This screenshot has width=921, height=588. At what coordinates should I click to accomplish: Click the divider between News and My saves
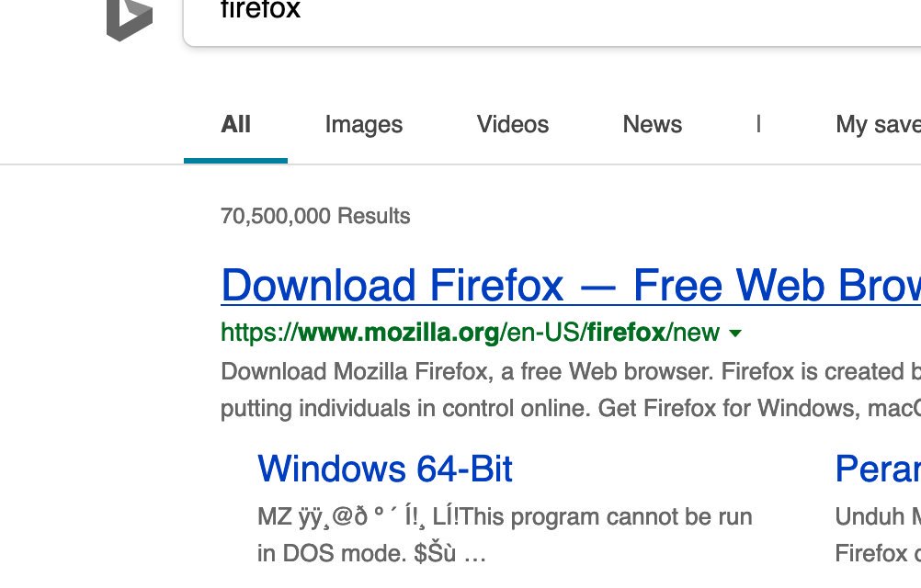pyautogui.click(x=759, y=124)
